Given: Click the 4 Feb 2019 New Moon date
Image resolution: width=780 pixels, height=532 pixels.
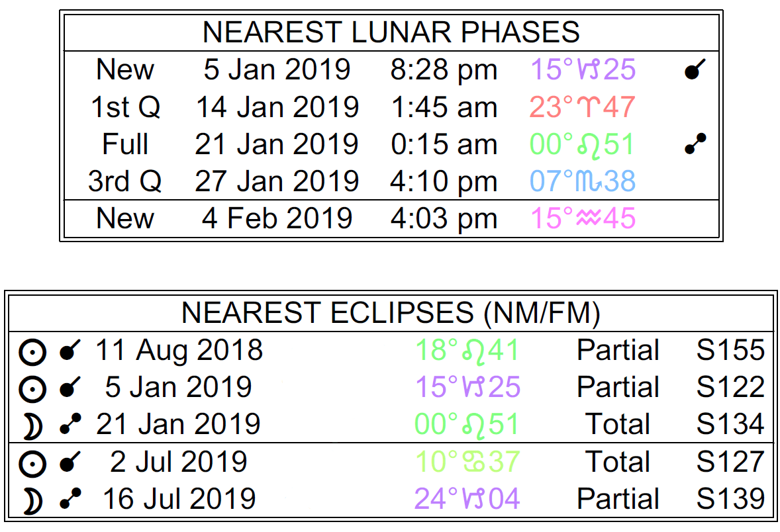Looking at the screenshot, I should (x=277, y=218).
